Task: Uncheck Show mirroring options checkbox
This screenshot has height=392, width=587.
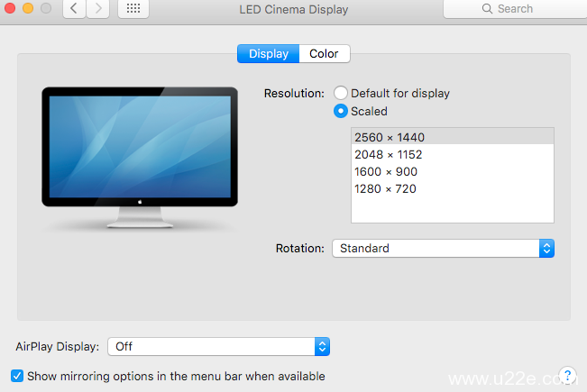Action: (x=17, y=376)
